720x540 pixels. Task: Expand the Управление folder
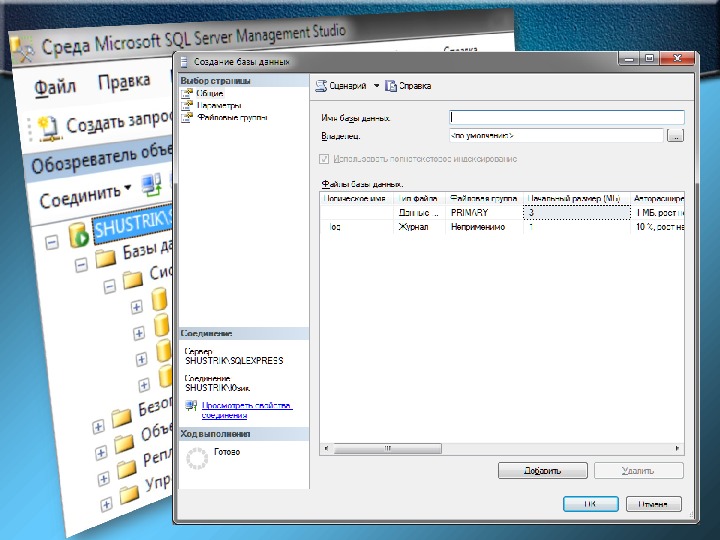[x=106, y=504]
